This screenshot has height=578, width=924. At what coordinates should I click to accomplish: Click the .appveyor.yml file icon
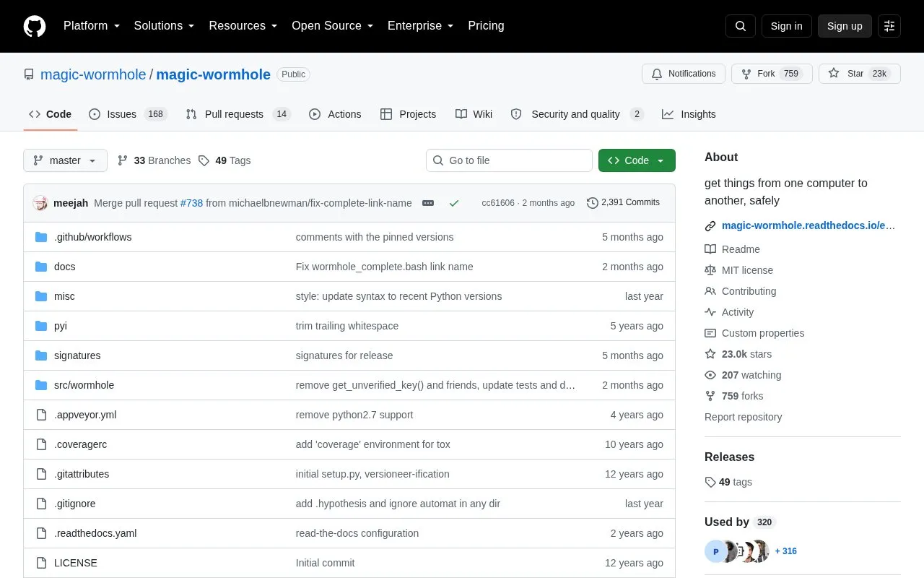pos(41,415)
